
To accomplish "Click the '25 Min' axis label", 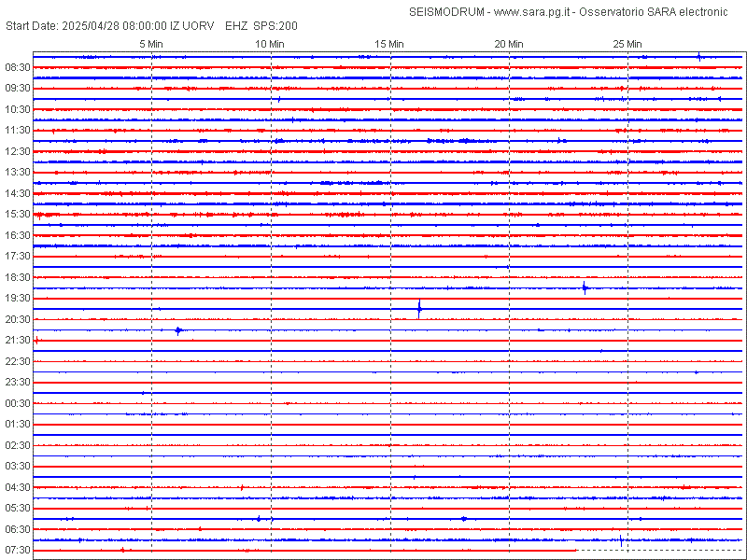I will coord(627,44).
